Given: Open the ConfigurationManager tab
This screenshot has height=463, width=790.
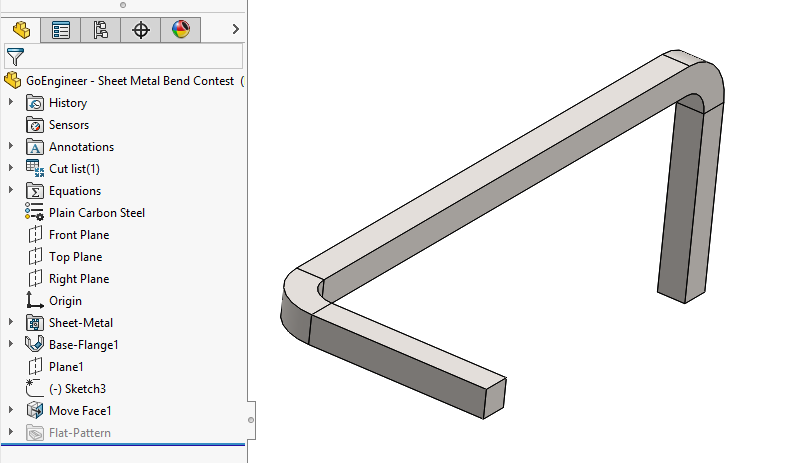Looking at the screenshot, I should pyautogui.click(x=100, y=30).
